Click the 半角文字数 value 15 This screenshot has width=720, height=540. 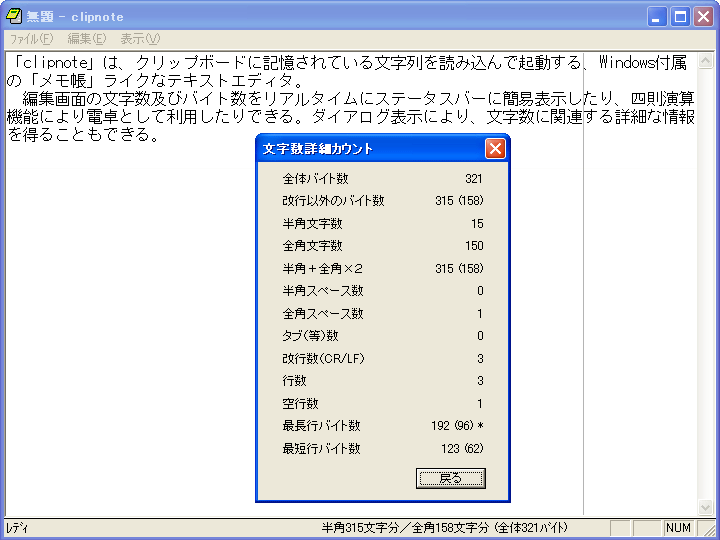pos(477,224)
